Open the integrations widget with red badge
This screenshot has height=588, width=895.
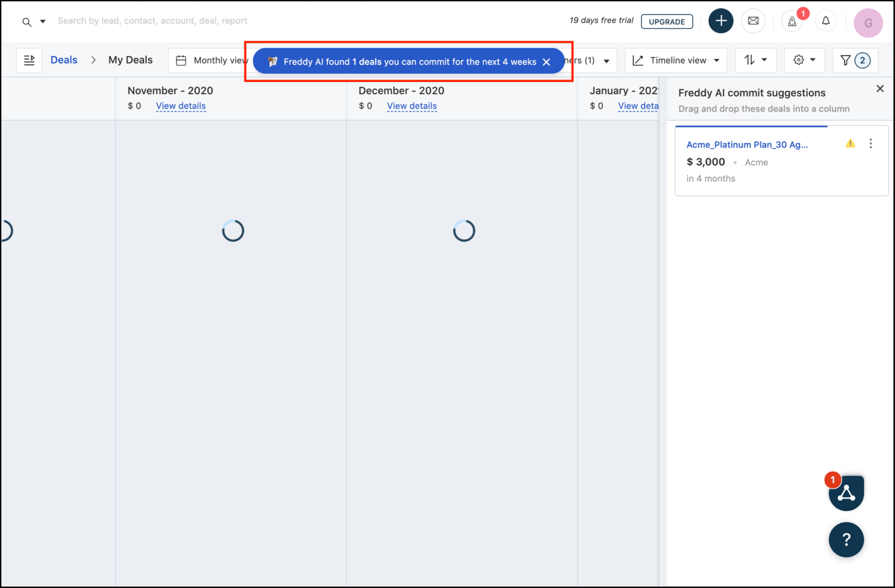(846, 493)
